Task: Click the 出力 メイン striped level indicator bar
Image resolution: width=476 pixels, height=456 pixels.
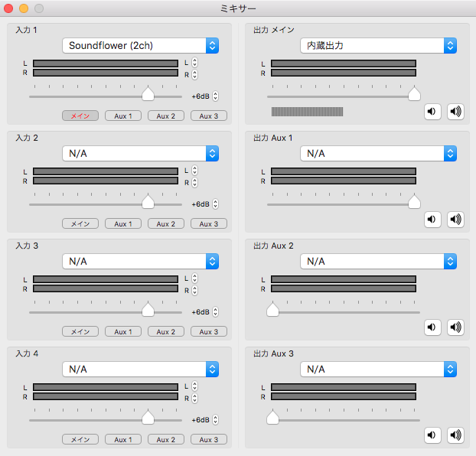Action: coord(307,112)
